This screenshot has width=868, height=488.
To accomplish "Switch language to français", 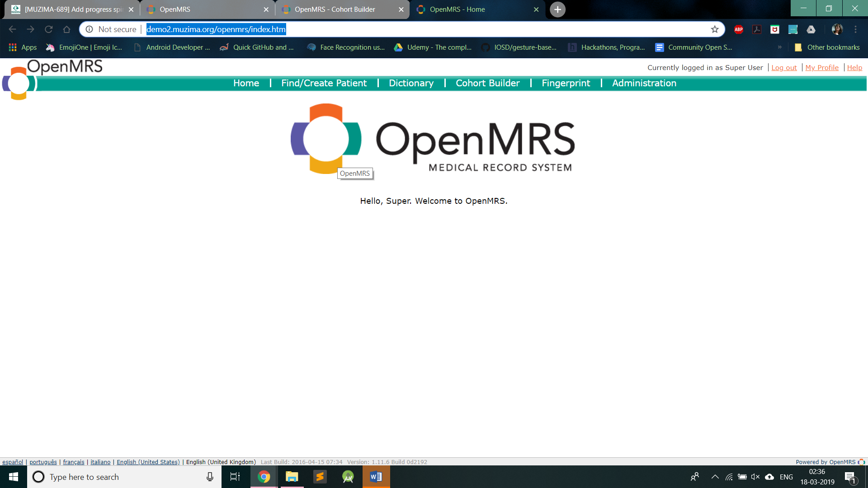I will coord(74,462).
